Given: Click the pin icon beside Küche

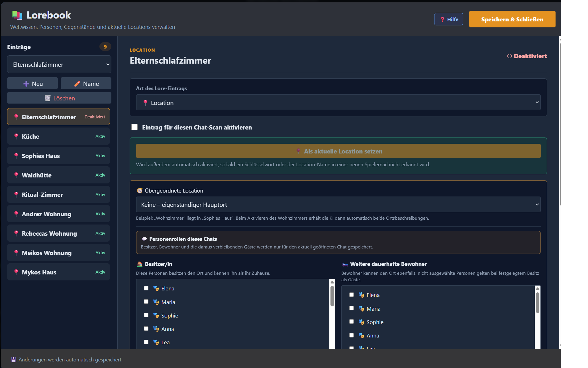Looking at the screenshot, I should (x=16, y=136).
